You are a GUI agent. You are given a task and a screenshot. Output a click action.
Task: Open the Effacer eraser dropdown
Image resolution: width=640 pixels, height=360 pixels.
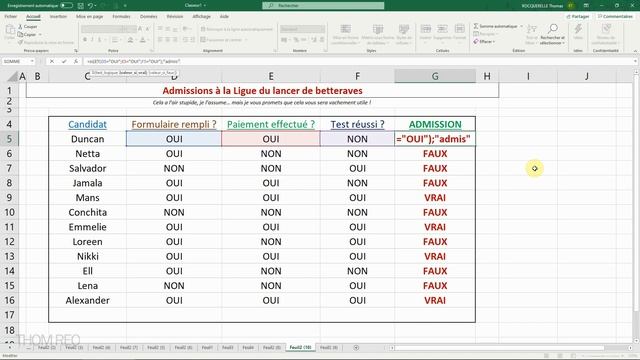pyautogui.click(x=484, y=42)
